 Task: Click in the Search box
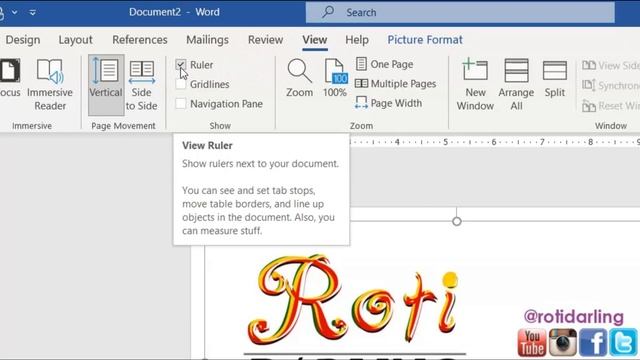click(460, 12)
